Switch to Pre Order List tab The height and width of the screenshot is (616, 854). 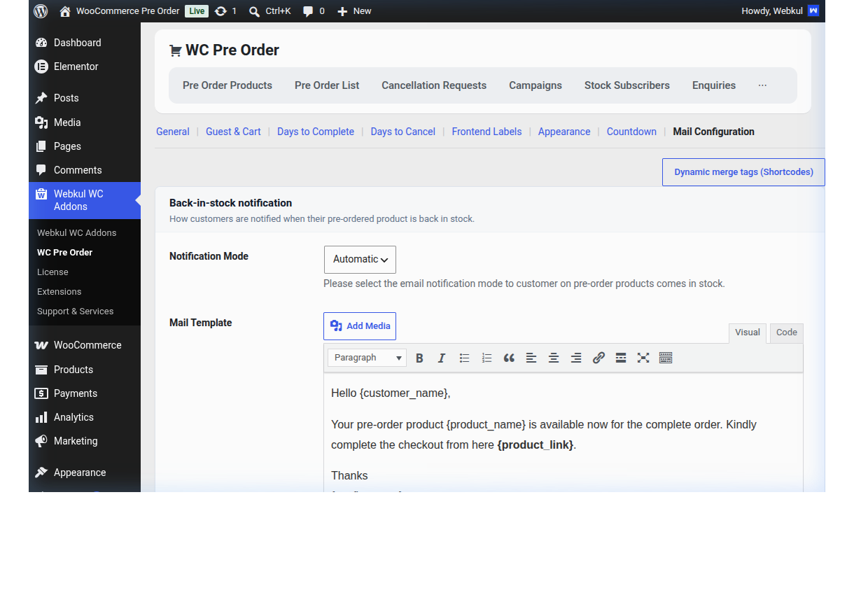[x=327, y=85]
